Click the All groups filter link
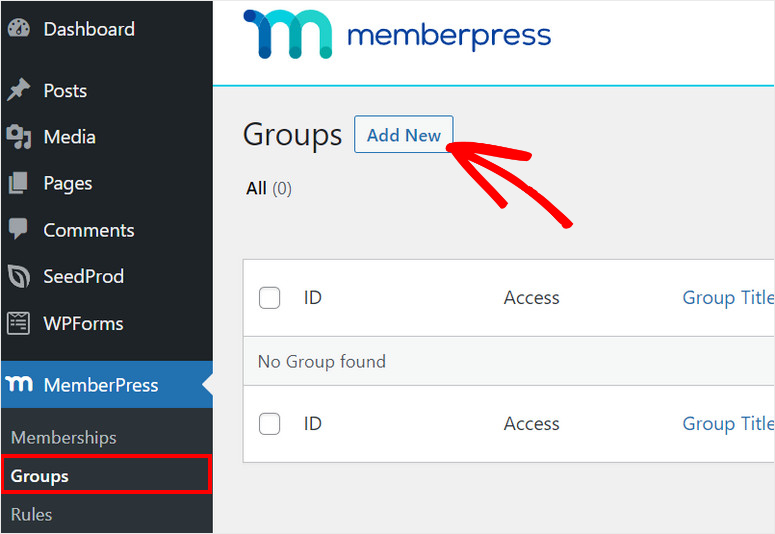The height and width of the screenshot is (534, 775). (x=256, y=188)
